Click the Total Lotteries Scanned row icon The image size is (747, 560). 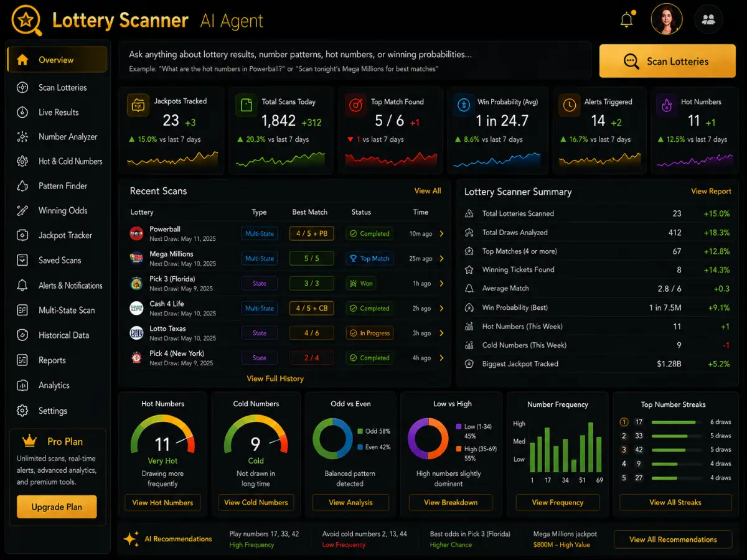(x=469, y=213)
